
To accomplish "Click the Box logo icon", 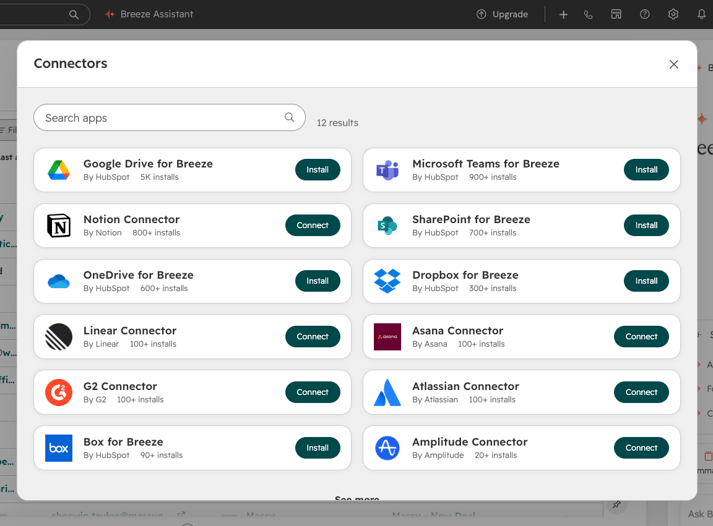I will pyautogui.click(x=59, y=448).
